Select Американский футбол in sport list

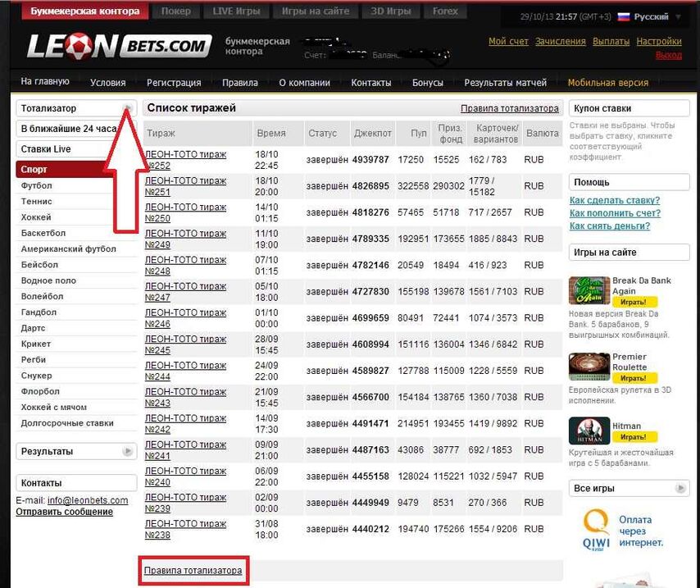68,248
